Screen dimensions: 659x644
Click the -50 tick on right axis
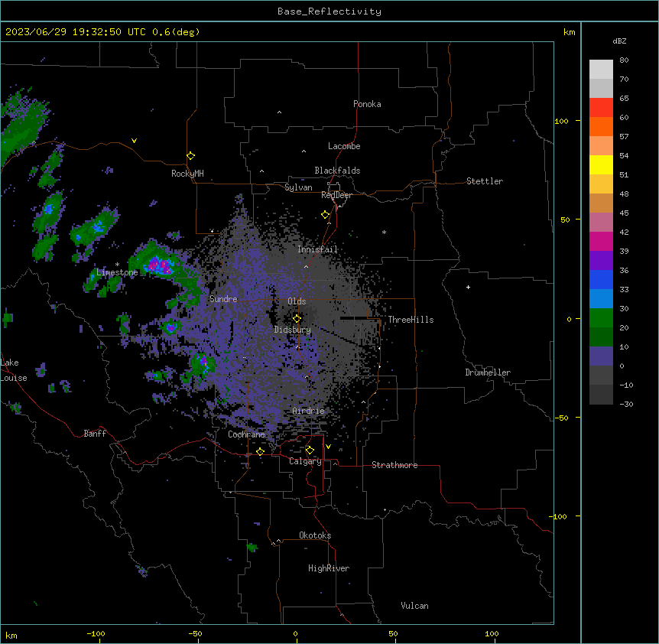(561, 418)
